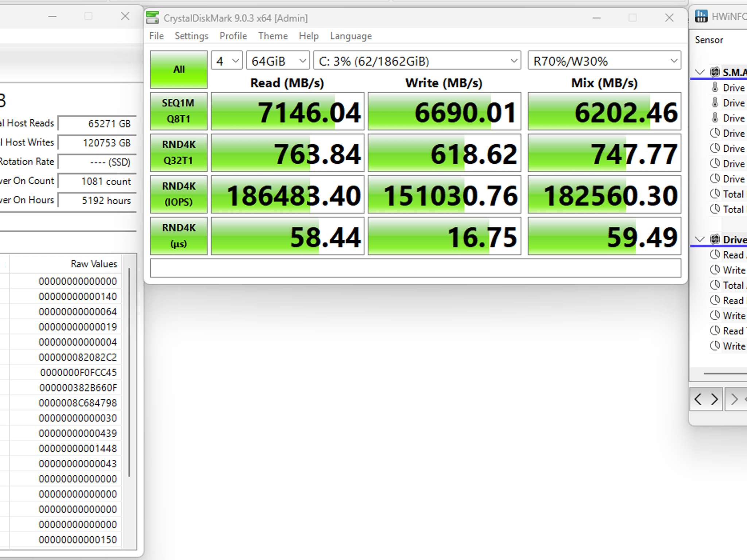Click clock icon beside first Read sensor row
Screen dimensions: 747x560
(715, 254)
